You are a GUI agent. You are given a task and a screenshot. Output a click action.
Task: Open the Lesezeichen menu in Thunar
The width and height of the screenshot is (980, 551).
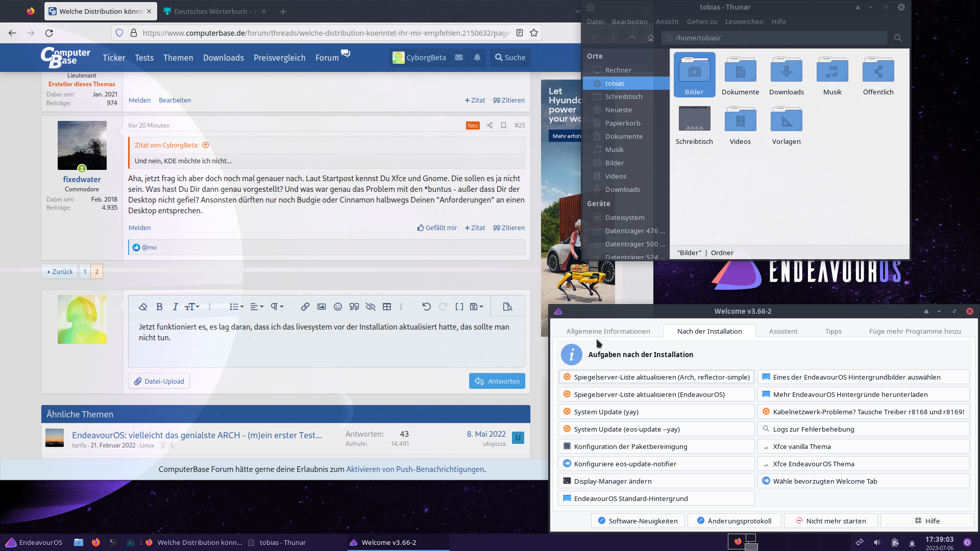click(744, 21)
